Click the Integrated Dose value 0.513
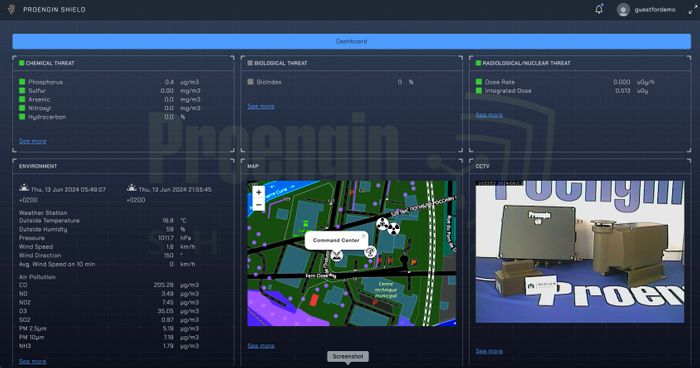Viewport: 700px width, 368px height. [623, 91]
